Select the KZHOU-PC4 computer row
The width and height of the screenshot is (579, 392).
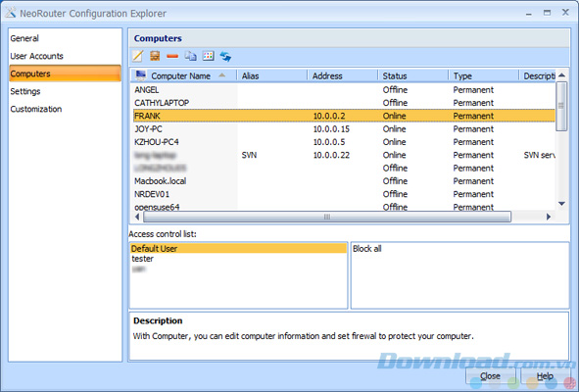[344, 142]
